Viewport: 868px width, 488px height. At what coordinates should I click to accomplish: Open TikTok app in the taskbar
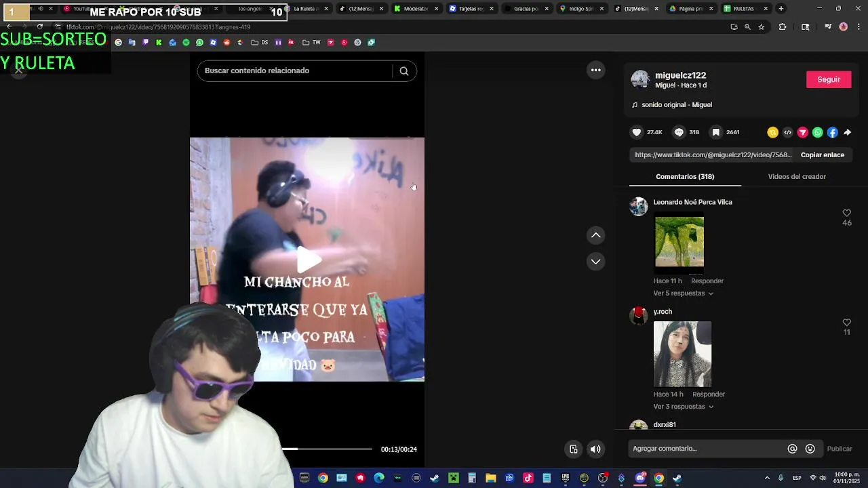(x=528, y=478)
